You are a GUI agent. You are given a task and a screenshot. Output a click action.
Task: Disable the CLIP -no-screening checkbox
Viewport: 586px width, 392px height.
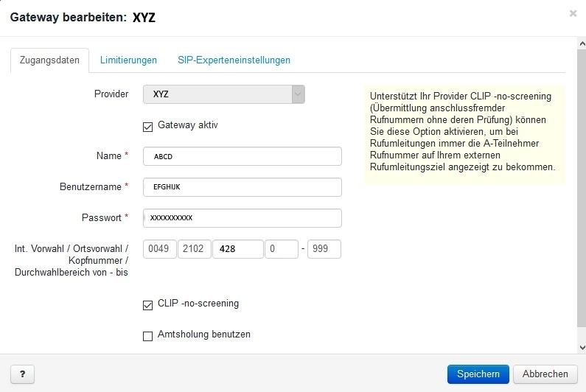click(x=147, y=304)
